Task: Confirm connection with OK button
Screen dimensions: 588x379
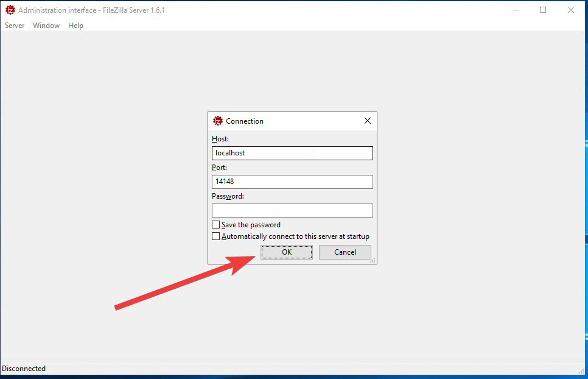Action: point(287,252)
